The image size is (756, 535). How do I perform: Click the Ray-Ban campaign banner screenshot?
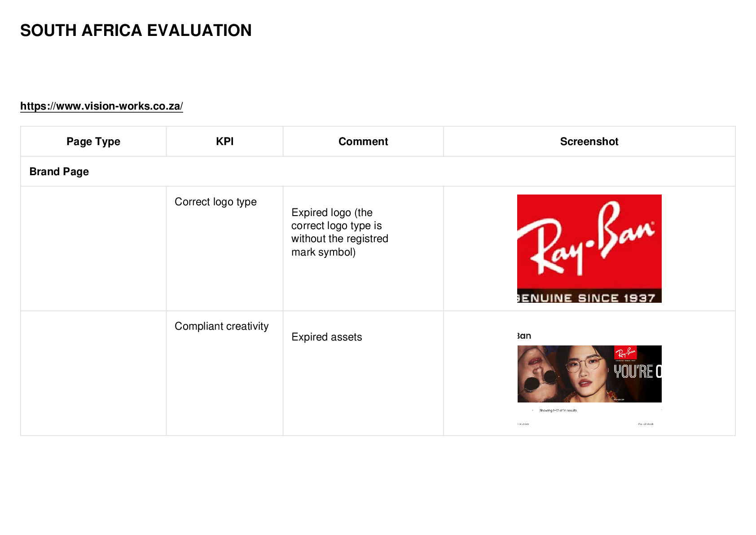pyautogui.click(x=589, y=374)
